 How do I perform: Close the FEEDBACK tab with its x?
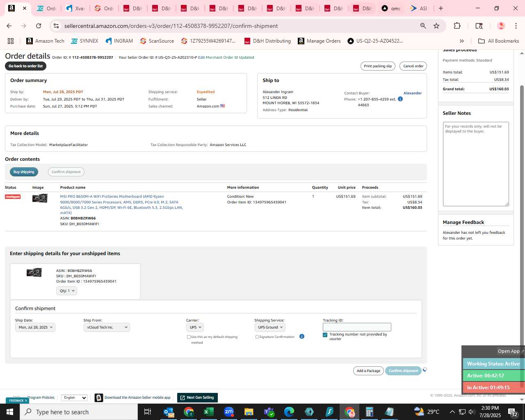(x=26, y=401)
